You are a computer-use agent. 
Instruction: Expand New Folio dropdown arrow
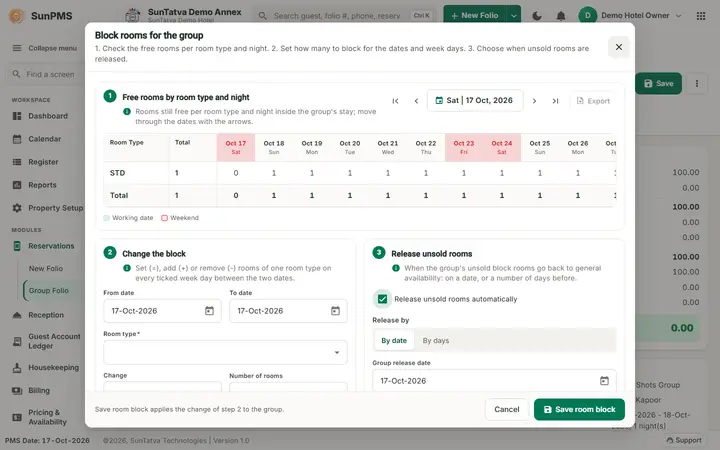[x=513, y=16]
